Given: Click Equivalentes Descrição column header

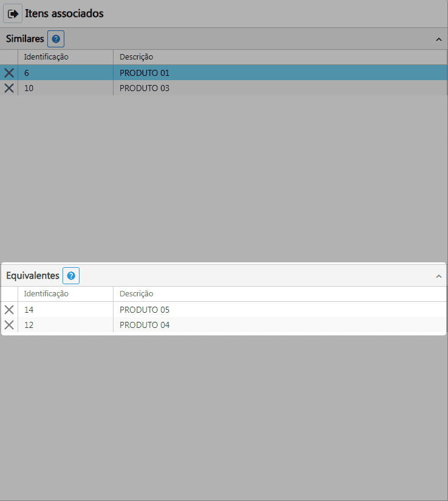Looking at the screenshot, I should coord(136,294).
